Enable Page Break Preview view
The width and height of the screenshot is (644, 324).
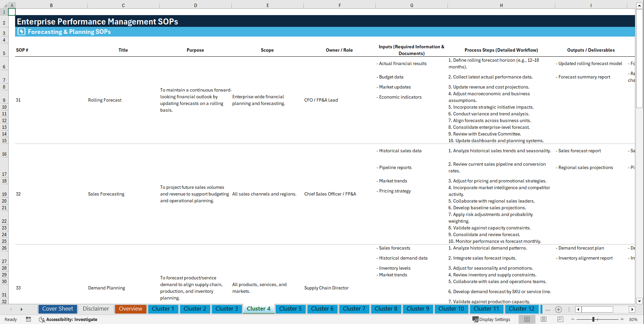point(560,319)
